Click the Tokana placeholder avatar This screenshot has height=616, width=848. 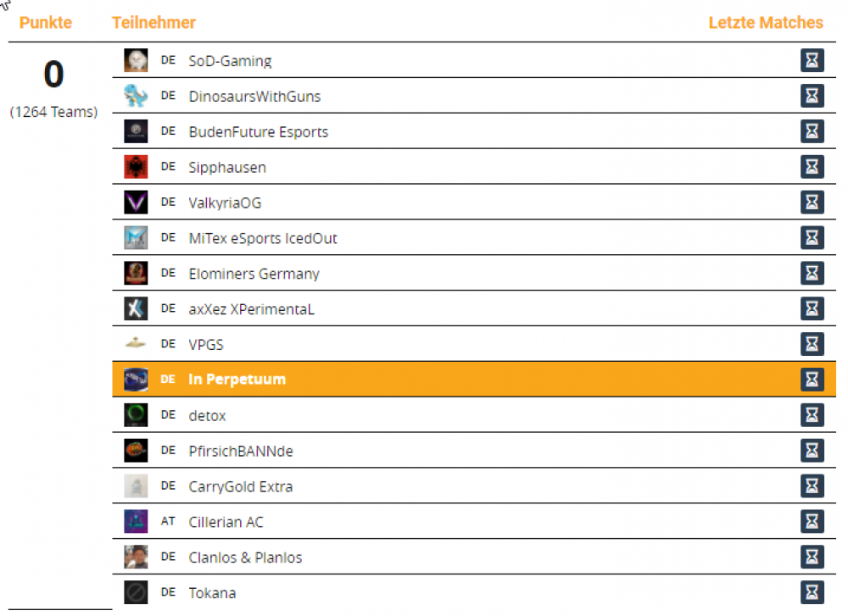(136, 592)
